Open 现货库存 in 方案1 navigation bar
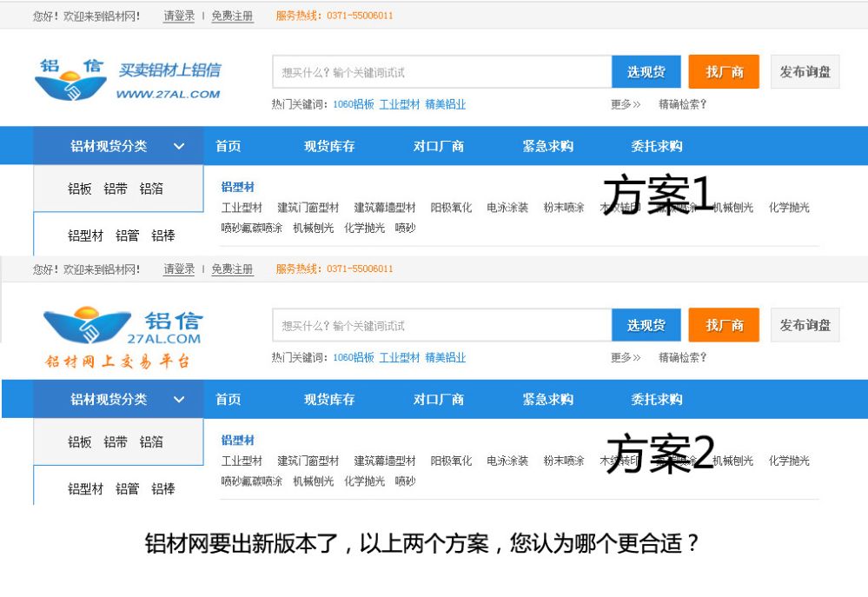The image size is (868, 597). tap(329, 146)
